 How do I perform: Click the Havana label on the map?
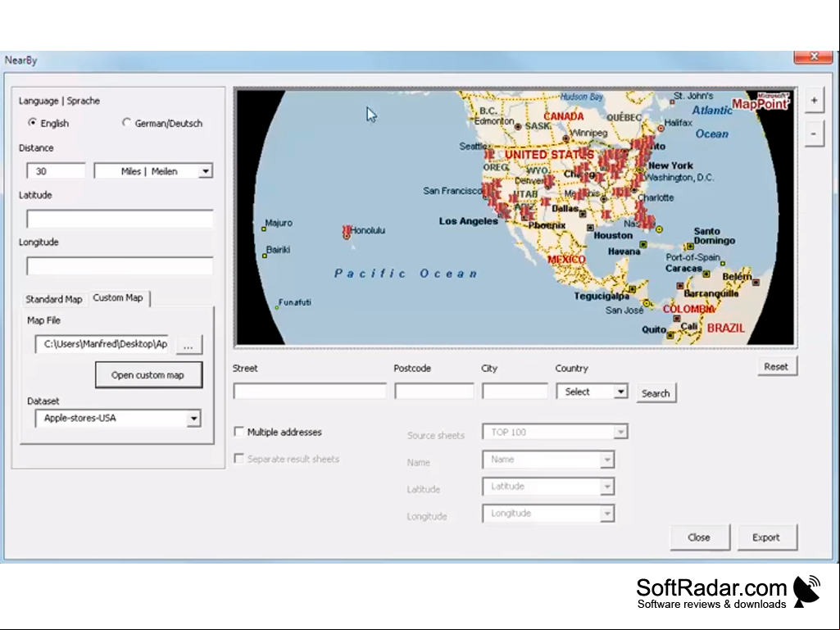pyautogui.click(x=624, y=252)
